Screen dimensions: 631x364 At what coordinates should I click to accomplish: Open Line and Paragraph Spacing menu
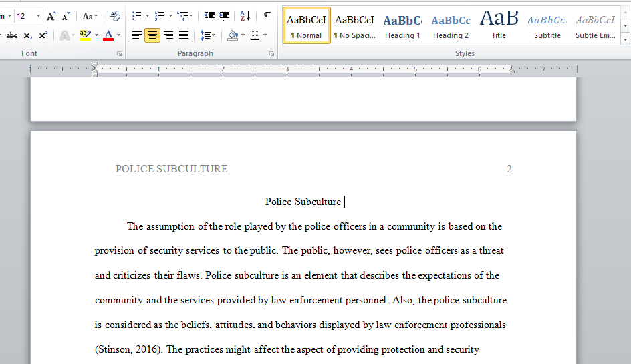[207, 35]
